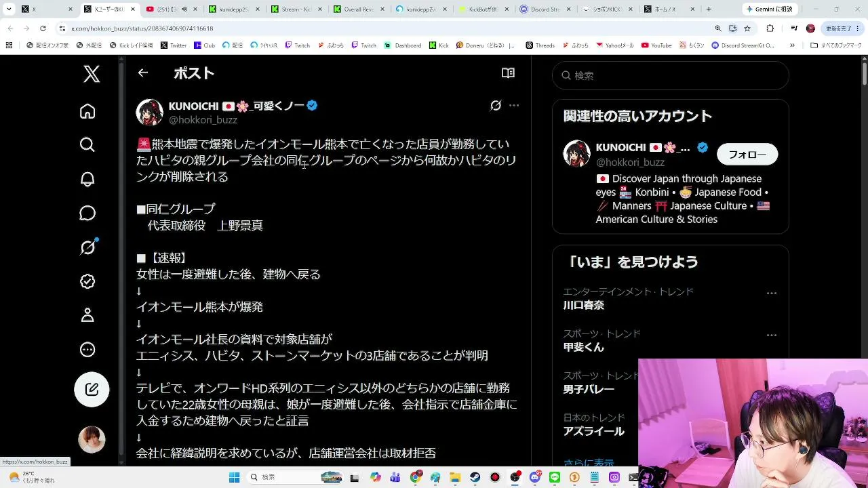Viewport: 868px width, 488px height.
Task: Open the Dashboard bookmark
Action: point(402,45)
